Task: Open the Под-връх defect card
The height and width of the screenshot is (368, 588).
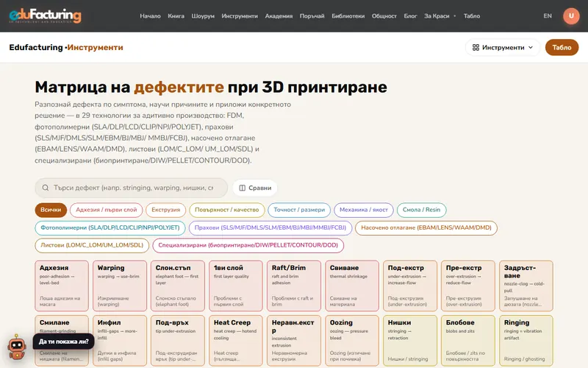Action: pyautogui.click(x=178, y=341)
